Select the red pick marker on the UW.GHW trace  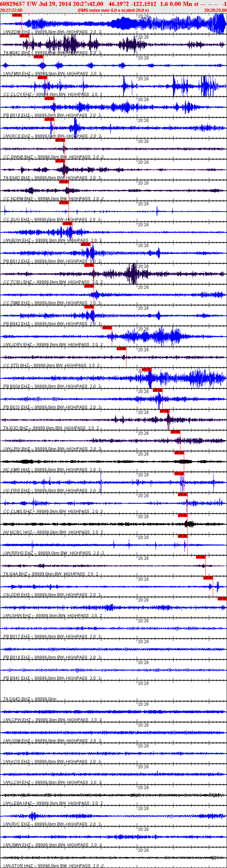click(x=222, y=599)
